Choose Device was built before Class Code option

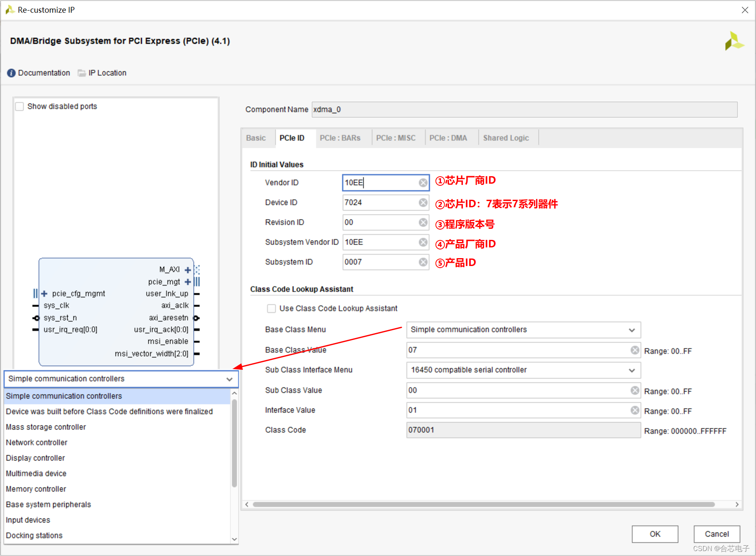click(x=117, y=412)
